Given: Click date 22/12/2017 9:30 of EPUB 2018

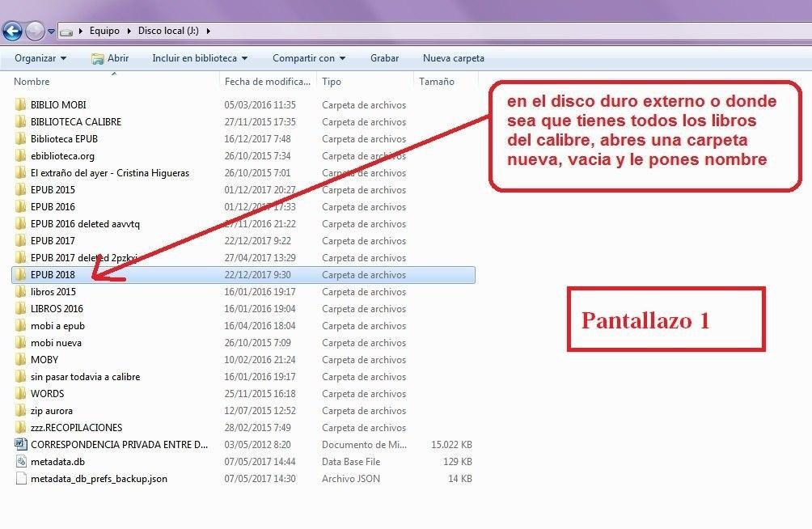Looking at the screenshot, I should click(257, 274).
